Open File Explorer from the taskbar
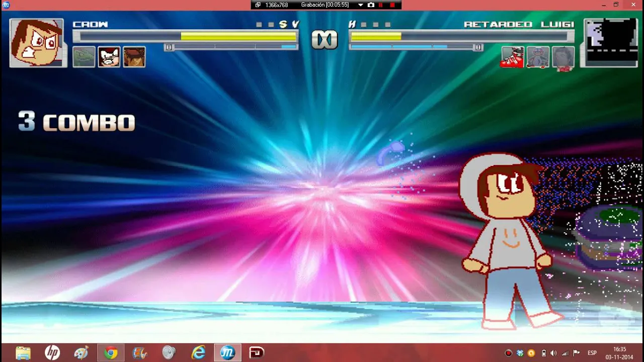This screenshot has height=362, width=644. point(23,353)
